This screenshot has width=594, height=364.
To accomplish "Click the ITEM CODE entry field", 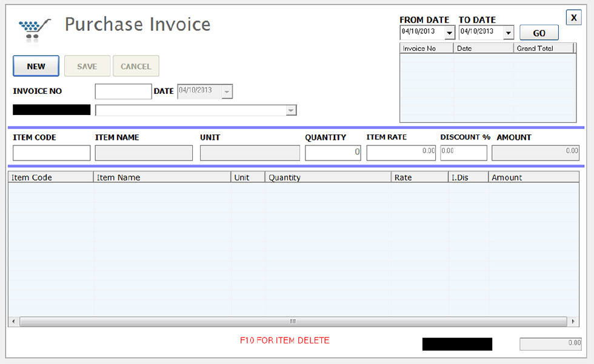I will click(51, 153).
